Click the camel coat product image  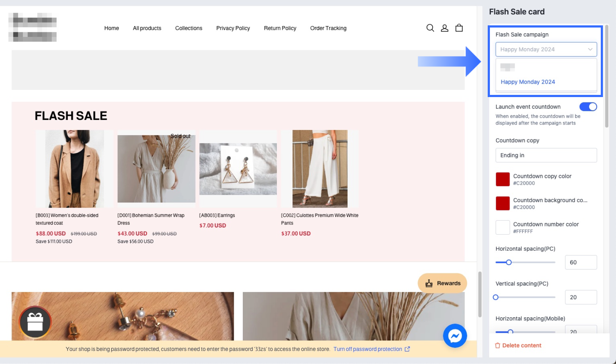(x=75, y=169)
